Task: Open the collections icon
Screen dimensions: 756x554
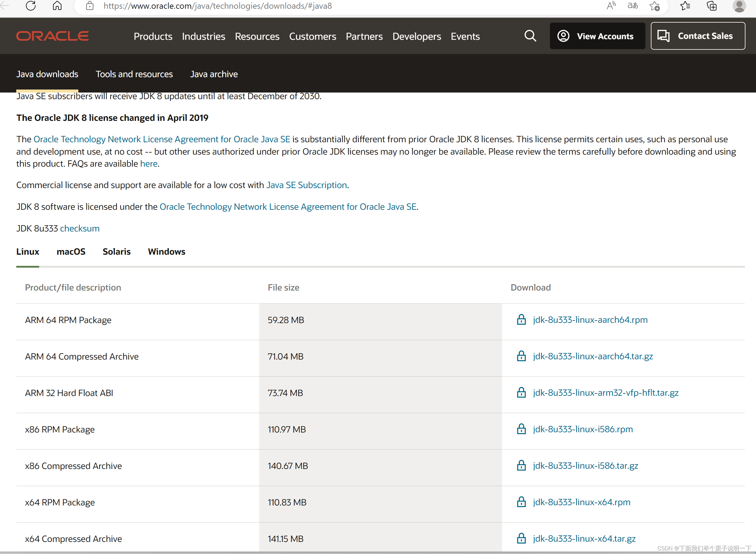Action: pyautogui.click(x=711, y=6)
